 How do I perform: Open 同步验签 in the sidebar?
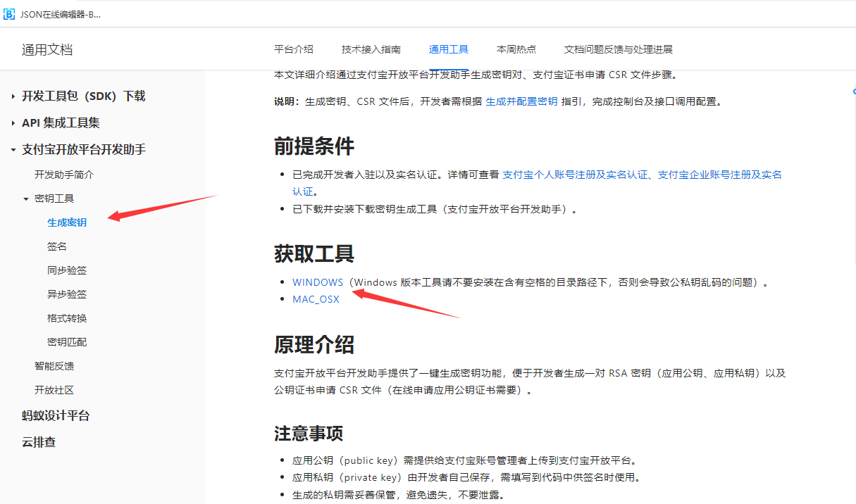(67, 270)
